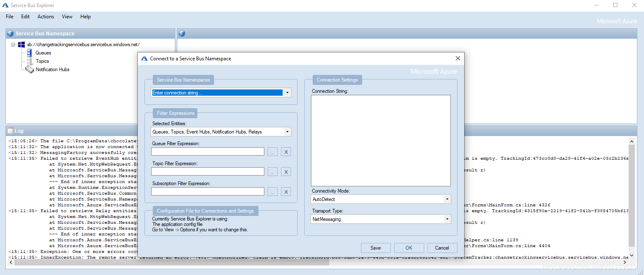Click the Configuration File for Connections and Settings label

tap(205, 211)
